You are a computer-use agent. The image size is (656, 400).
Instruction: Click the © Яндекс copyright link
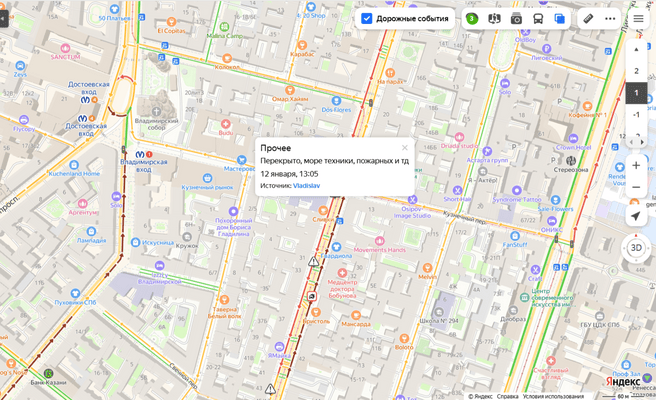(480, 396)
